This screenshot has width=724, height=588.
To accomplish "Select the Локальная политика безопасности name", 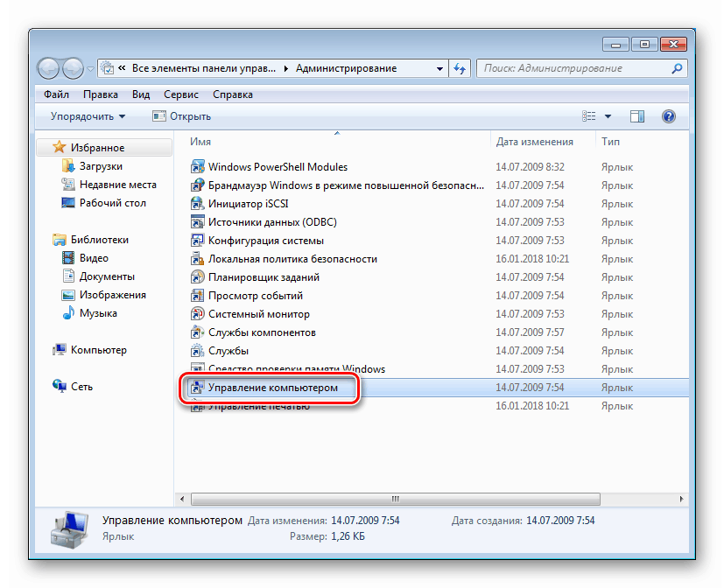I will coord(292,259).
